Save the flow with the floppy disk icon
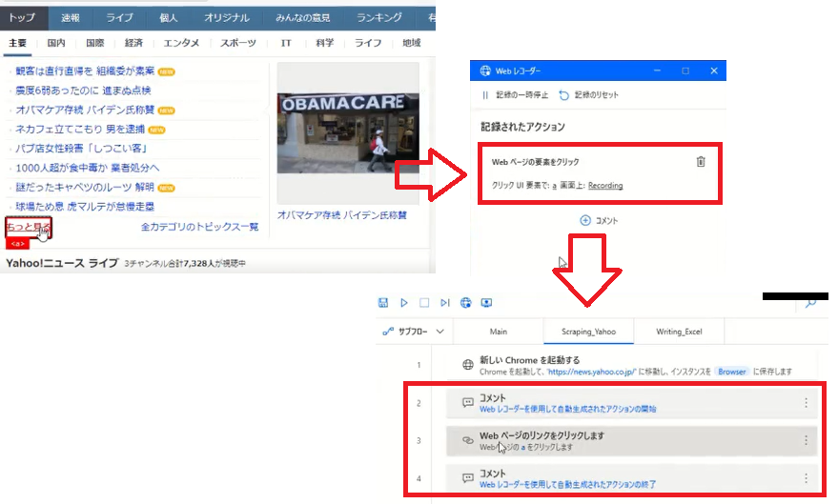This screenshot has height=504, width=838. (x=383, y=303)
